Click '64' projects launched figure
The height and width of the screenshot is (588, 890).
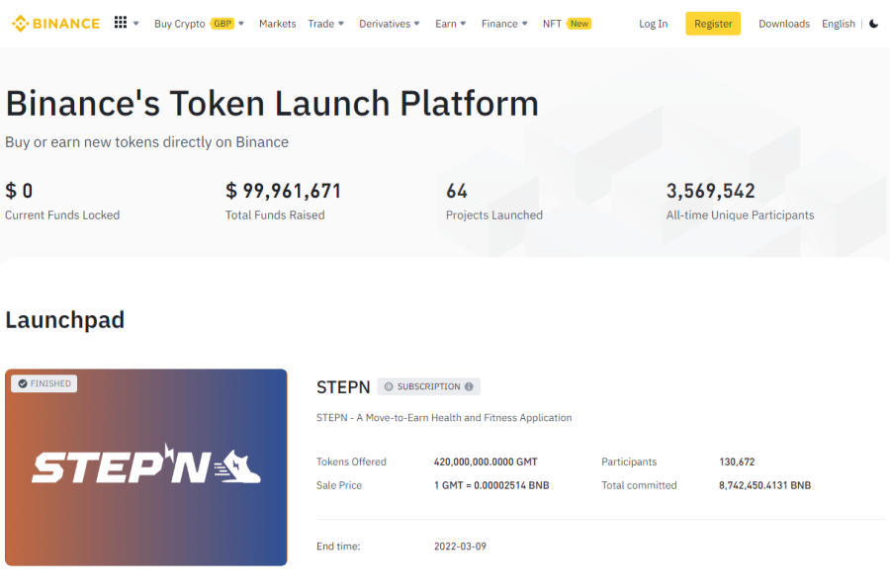click(x=457, y=191)
